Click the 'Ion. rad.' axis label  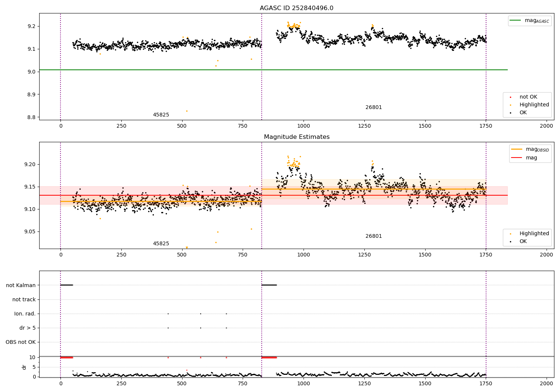[25, 314]
